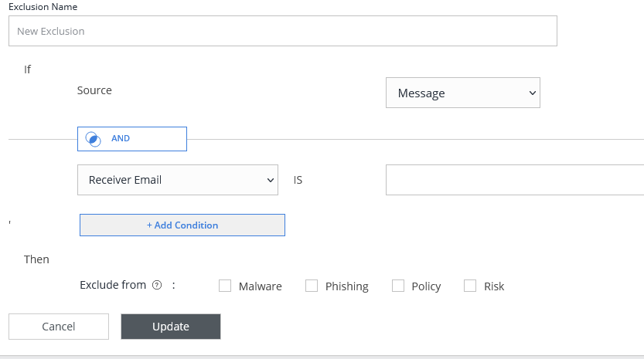This screenshot has width=644, height=359.
Task: Select the Risk checkbox
Action: click(470, 286)
